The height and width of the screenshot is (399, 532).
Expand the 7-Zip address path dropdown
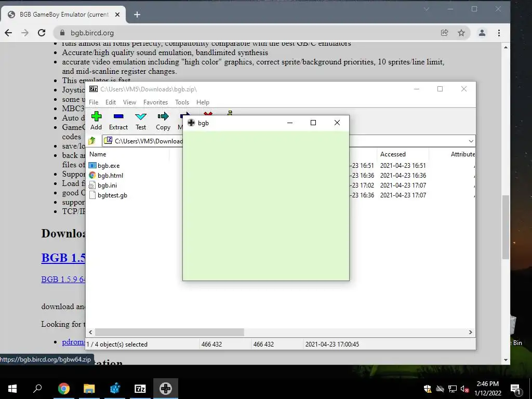coord(471,141)
